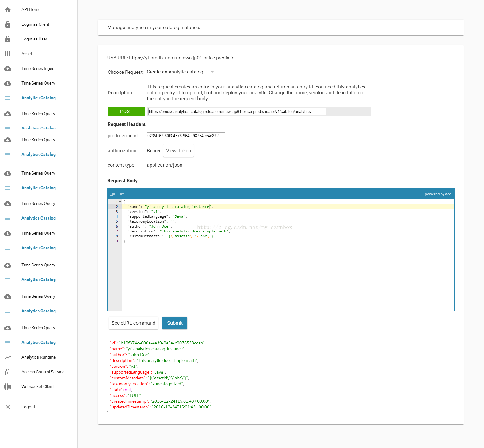The height and width of the screenshot is (448, 484).
Task: Click the 'Manage analytics in your catalog instance' banner text
Action: [154, 28]
